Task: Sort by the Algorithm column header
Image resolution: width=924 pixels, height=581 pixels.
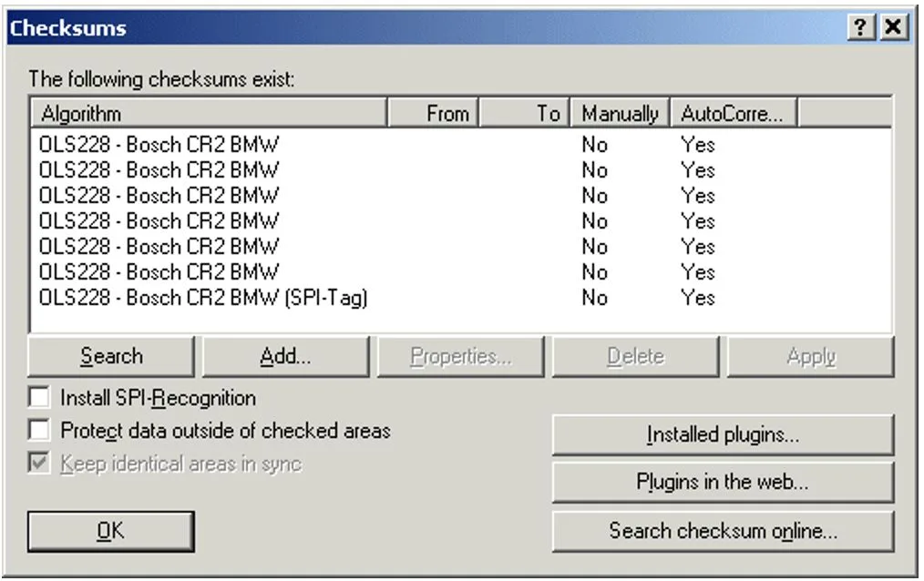Action: (x=210, y=113)
